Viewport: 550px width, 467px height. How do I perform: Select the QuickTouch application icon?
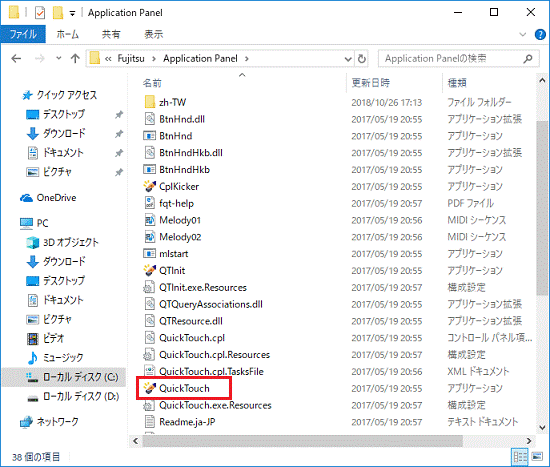[x=150, y=388]
